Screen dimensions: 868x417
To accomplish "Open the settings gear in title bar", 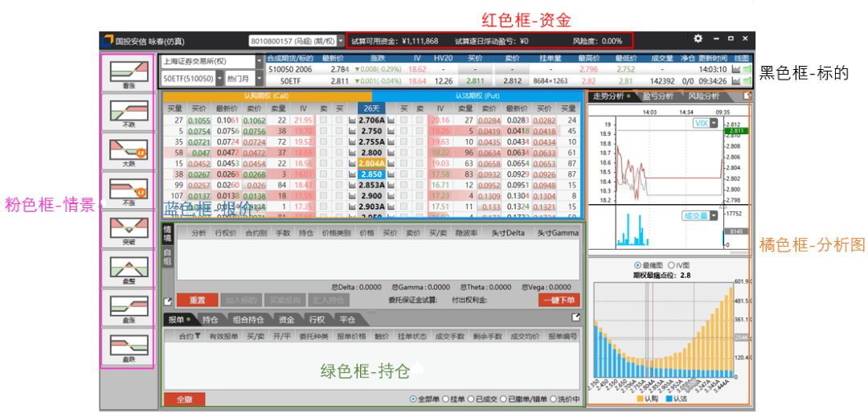I will pyautogui.click(x=698, y=39).
